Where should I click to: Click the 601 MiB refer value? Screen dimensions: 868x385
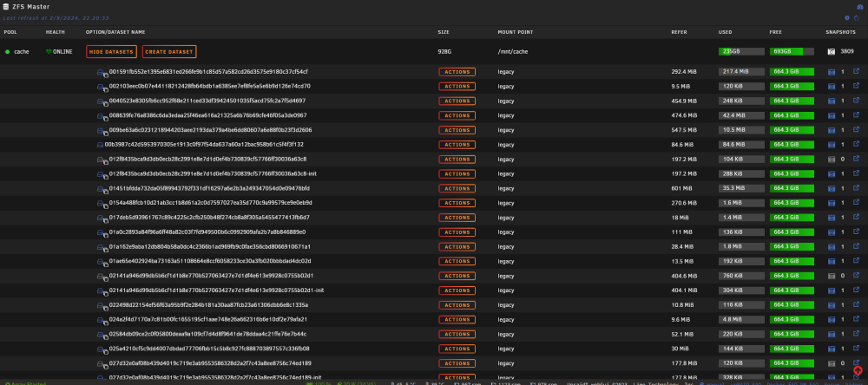tap(681, 188)
